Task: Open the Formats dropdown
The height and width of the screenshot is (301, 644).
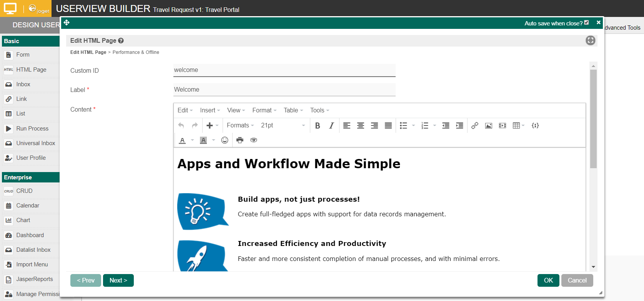Action: pyautogui.click(x=240, y=125)
